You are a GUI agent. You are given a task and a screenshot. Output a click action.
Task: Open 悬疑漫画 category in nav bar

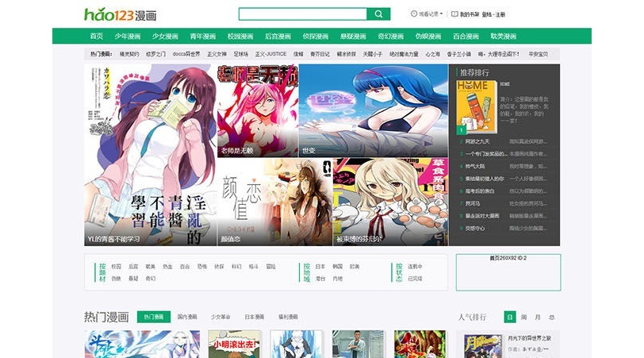pos(353,37)
